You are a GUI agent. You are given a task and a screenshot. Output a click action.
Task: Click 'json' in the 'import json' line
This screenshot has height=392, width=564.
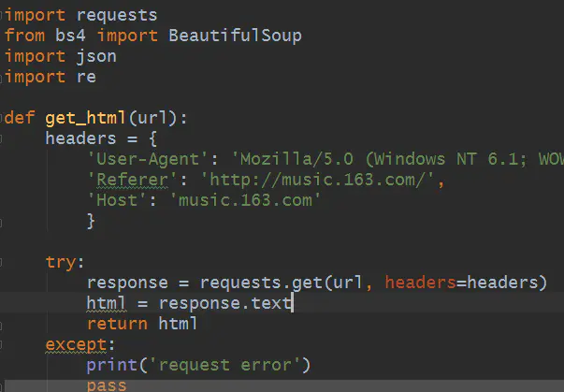(96, 56)
